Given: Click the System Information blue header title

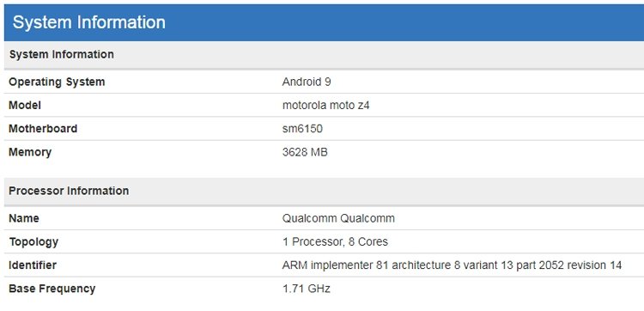Looking at the screenshot, I should click(x=88, y=22).
